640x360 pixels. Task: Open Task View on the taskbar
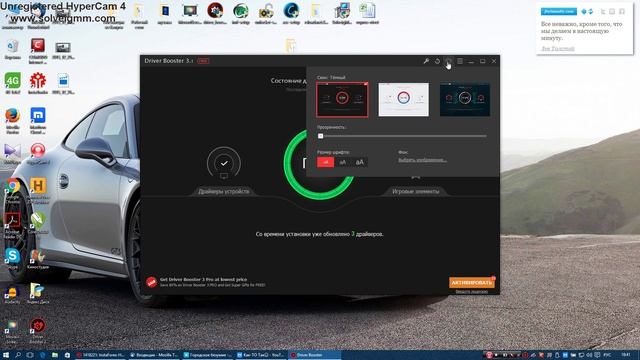(30, 355)
